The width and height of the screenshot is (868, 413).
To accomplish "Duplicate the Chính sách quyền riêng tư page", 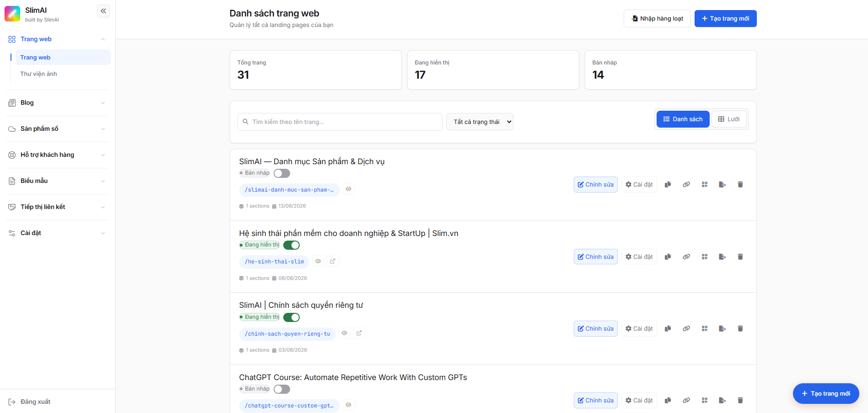I will pyautogui.click(x=668, y=328).
